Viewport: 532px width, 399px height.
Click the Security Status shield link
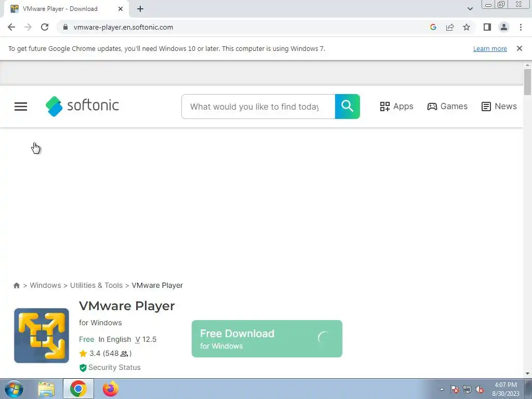[110, 367]
